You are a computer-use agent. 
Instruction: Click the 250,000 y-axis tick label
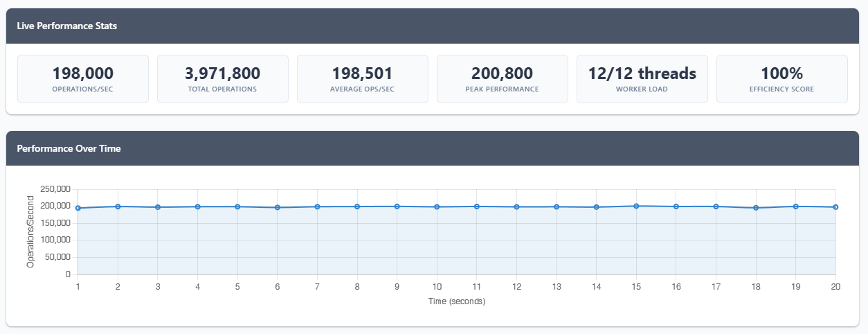click(56, 189)
